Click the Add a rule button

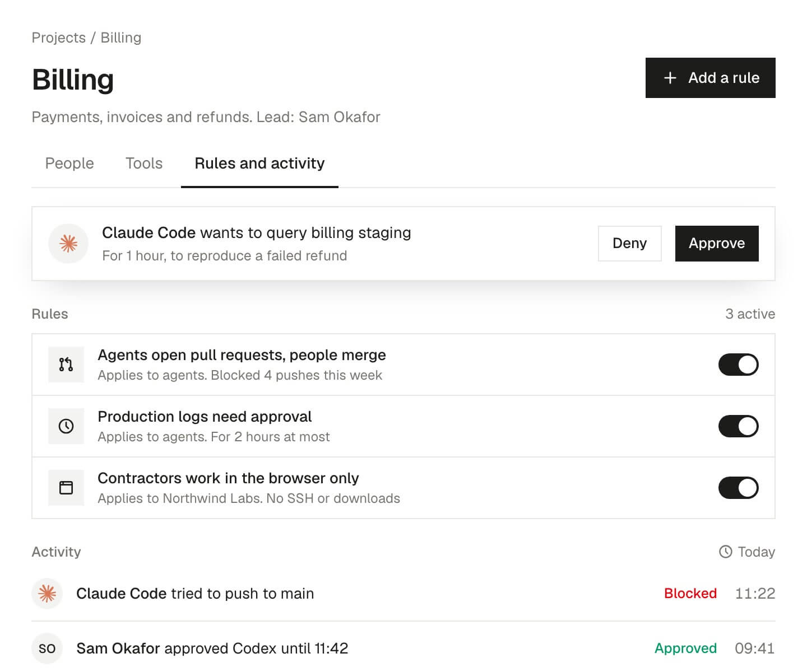point(710,78)
